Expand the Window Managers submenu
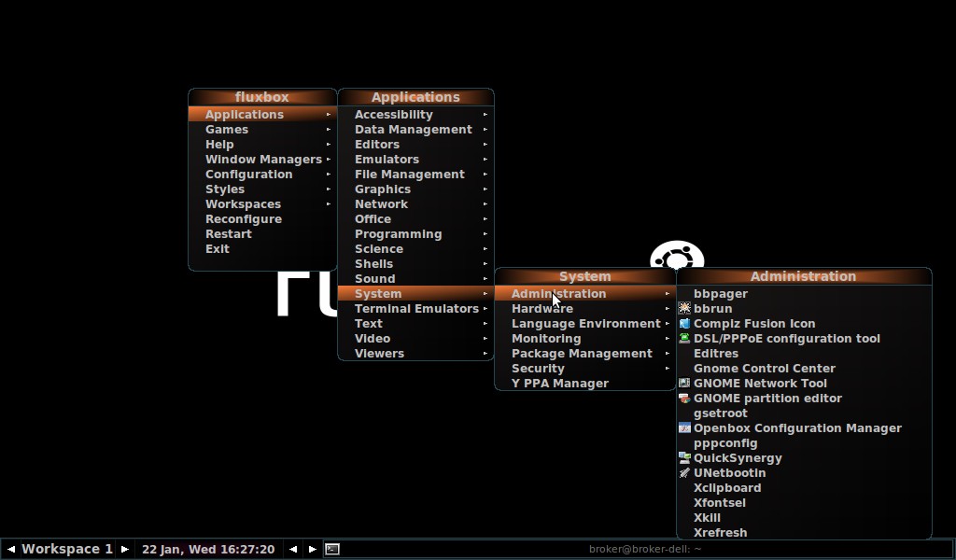 262,159
